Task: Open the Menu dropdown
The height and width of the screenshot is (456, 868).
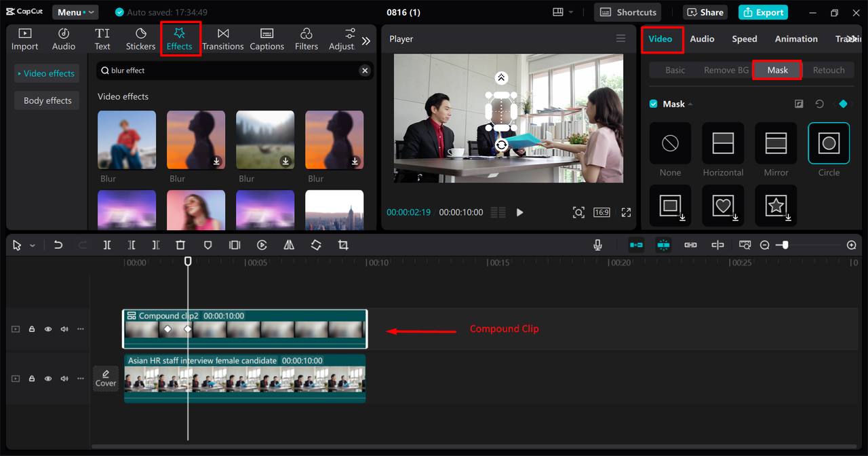Action: tap(75, 12)
